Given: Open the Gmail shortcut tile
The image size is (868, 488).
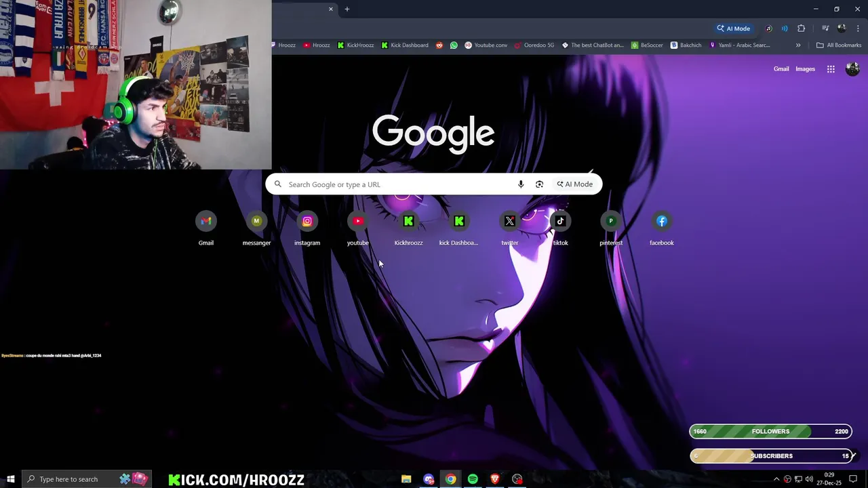Looking at the screenshot, I should tap(206, 229).
